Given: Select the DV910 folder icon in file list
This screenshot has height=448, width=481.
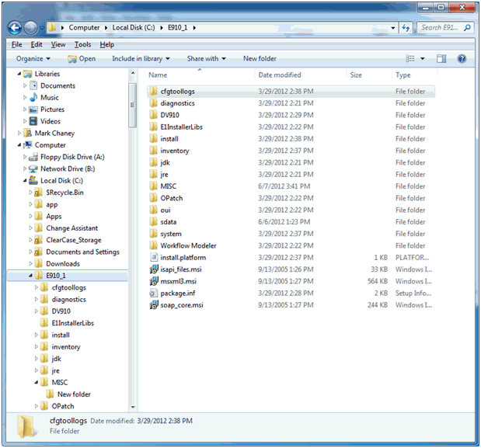Looking at the screenshot, I should tap(153, 115).
